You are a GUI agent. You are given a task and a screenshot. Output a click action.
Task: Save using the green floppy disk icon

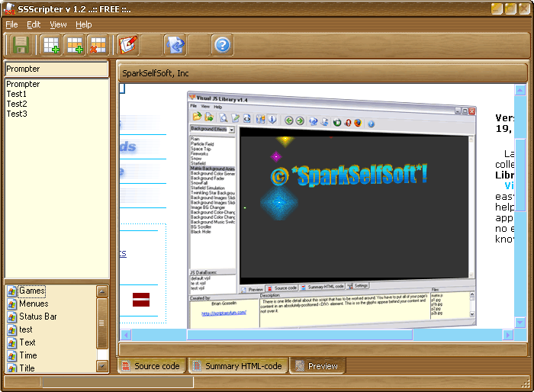coord(21,45)
